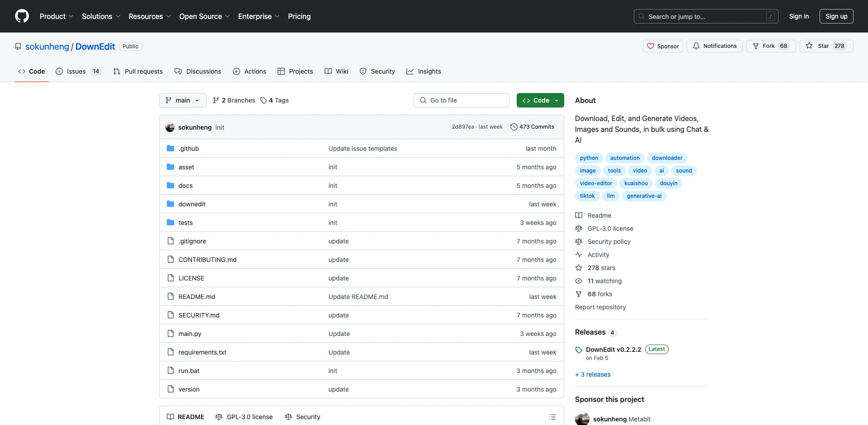Go to the Discussions tab
Viewport: 868px width, 425px height.
(x=198, y=71)
